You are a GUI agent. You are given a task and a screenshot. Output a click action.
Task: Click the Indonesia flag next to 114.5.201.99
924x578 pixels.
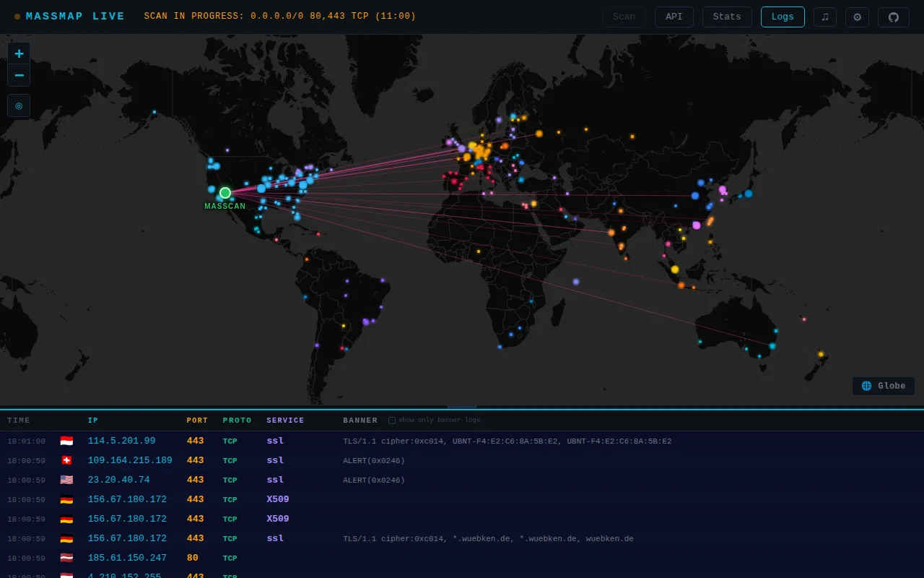[66, 441]
